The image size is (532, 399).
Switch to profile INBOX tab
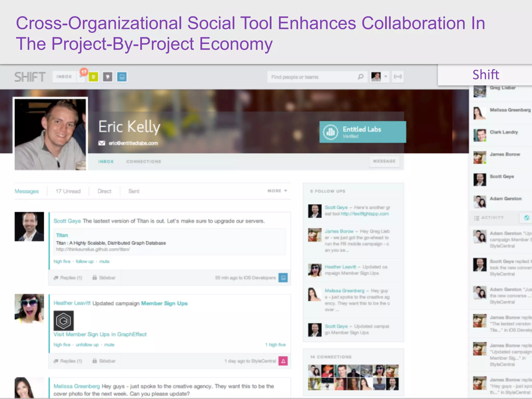pyautogui.click(x=106, y=162)
